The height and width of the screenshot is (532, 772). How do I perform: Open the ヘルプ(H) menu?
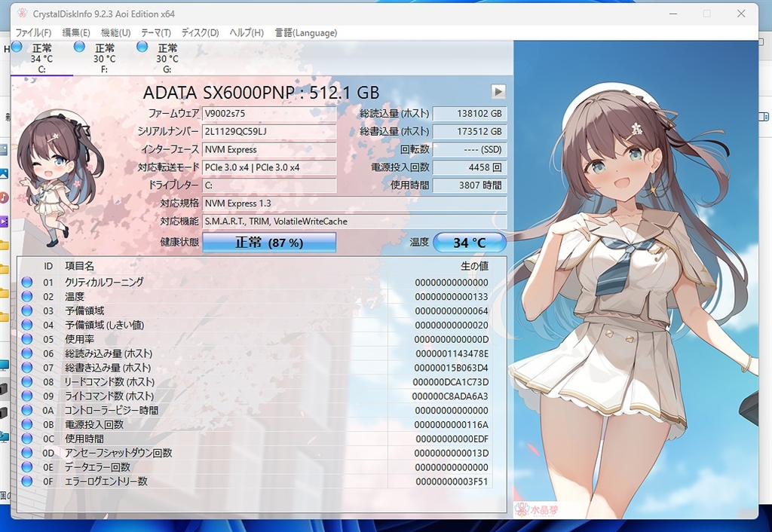tap(247, 32)
